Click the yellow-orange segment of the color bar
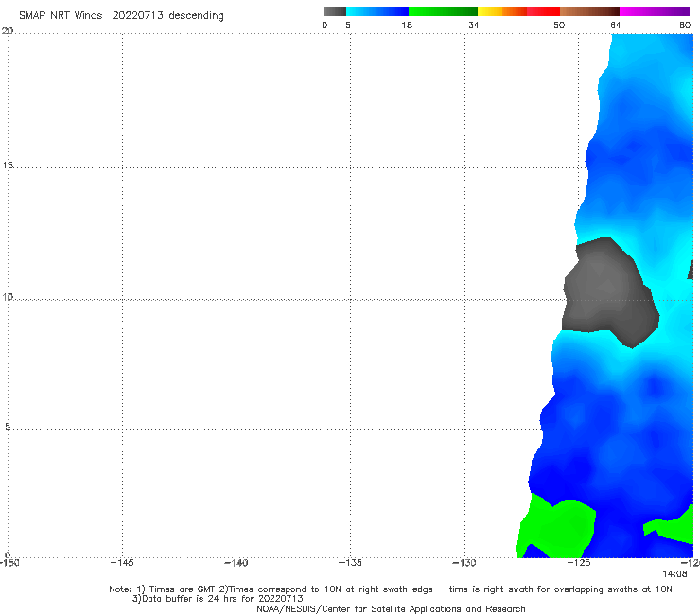Screen dimensions: 700x615 click(502, 11)
